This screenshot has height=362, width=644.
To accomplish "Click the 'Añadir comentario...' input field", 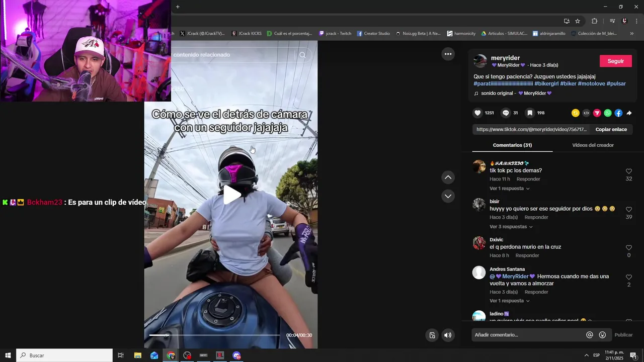I will coord(528,335).
